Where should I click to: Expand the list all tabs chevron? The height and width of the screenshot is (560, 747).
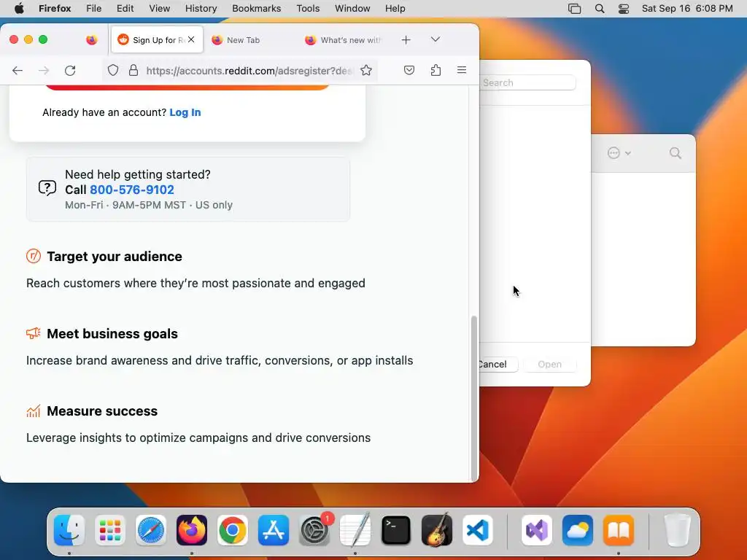[x=436, y=39]
